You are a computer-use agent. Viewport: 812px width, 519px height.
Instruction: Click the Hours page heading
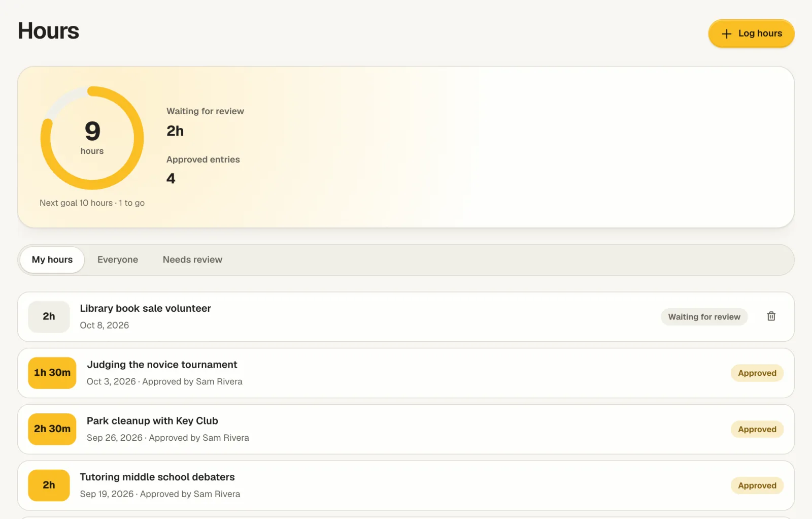(x=49, y=31)
